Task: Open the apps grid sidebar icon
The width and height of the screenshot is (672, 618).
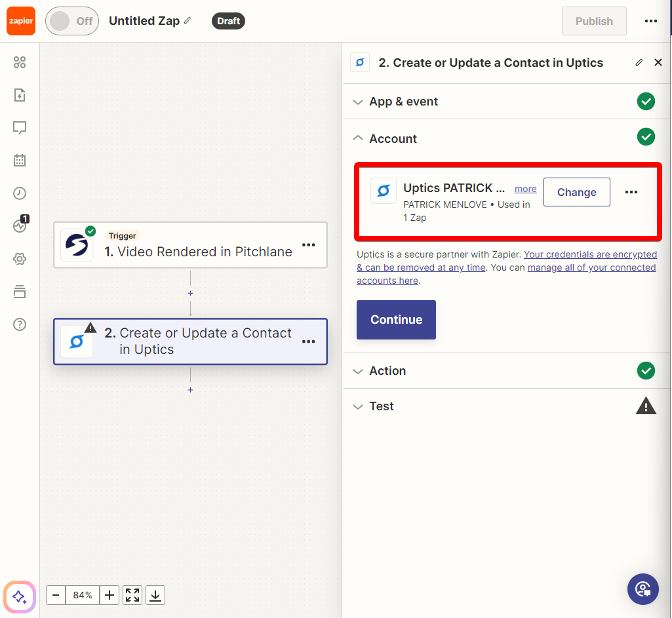Action: [x=20, y=62]
